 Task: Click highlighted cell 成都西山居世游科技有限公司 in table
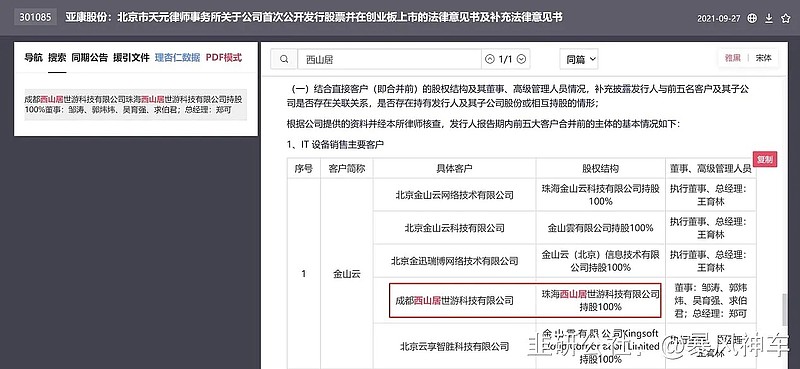coord(454,301)
